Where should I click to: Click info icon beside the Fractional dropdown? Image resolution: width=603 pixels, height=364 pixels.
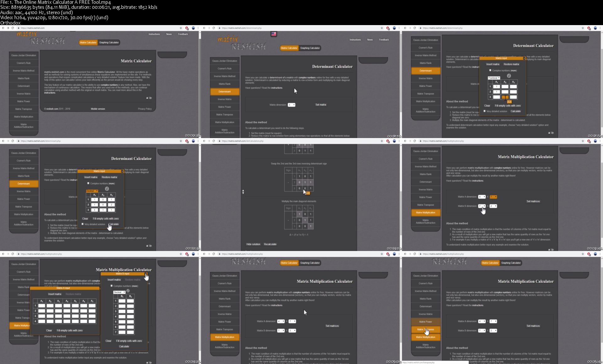(509, 76)
